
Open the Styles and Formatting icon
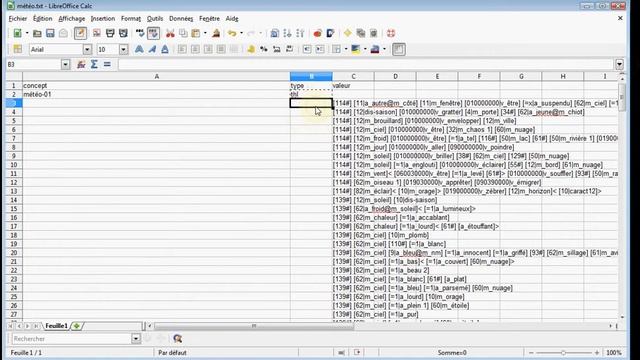[x=18, y=49]
